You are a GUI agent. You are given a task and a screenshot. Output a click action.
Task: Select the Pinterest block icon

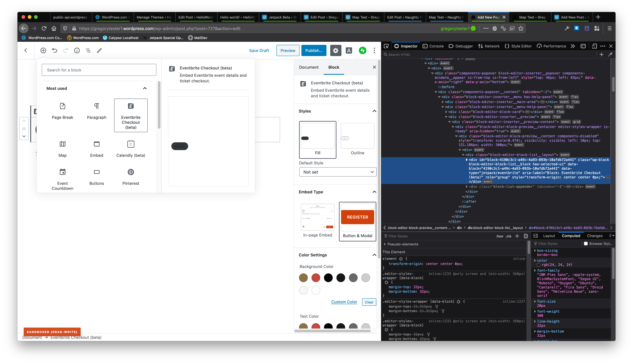pos(131,172)
